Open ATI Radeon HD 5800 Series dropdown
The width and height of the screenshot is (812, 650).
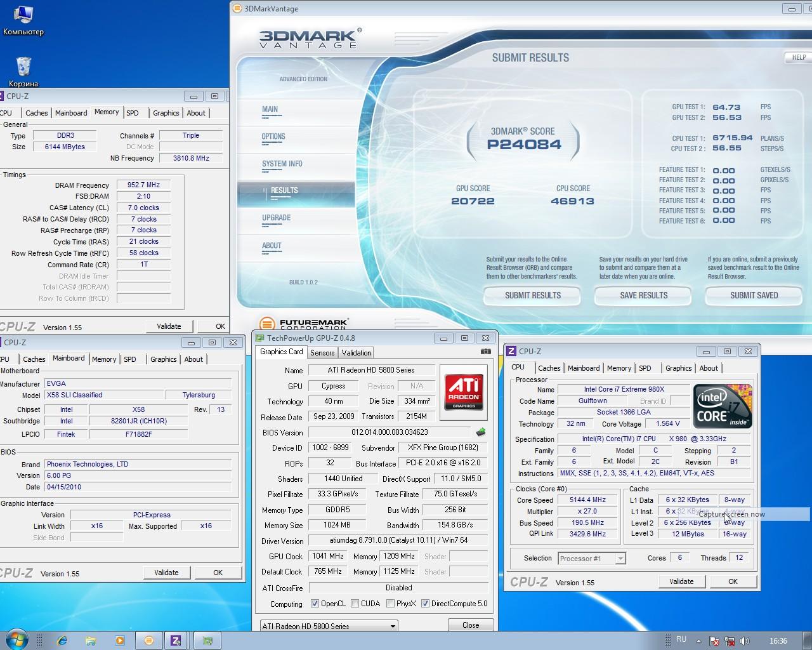pos(329,626)
